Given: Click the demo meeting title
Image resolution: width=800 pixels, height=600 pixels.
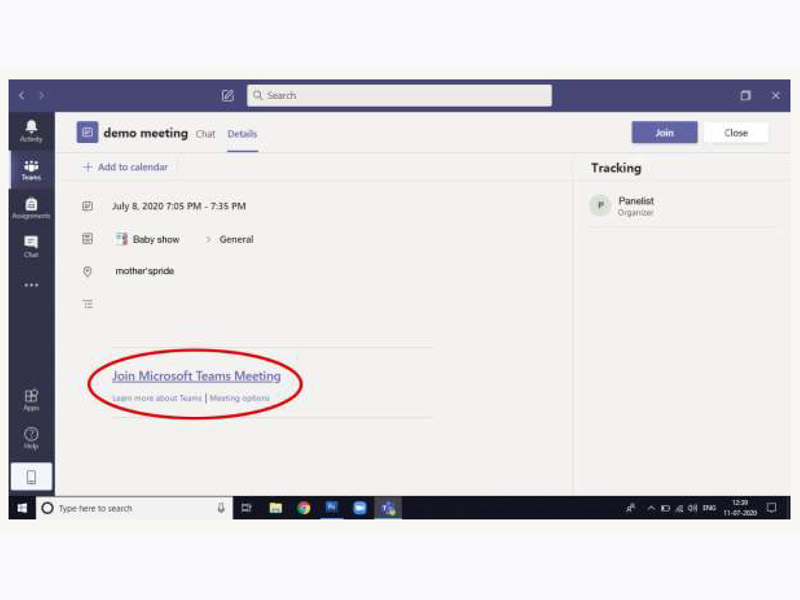Looking at the screenshot, I should [145, 133].
